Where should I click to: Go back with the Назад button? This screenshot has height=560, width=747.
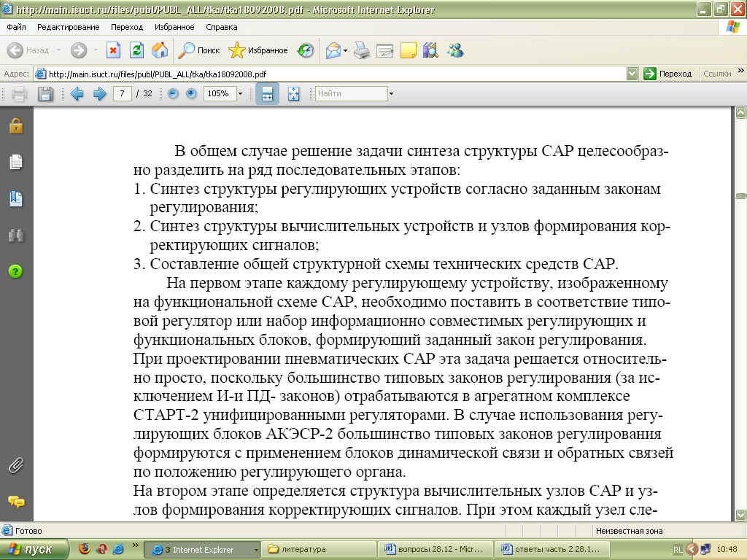(x=28, y=50)
